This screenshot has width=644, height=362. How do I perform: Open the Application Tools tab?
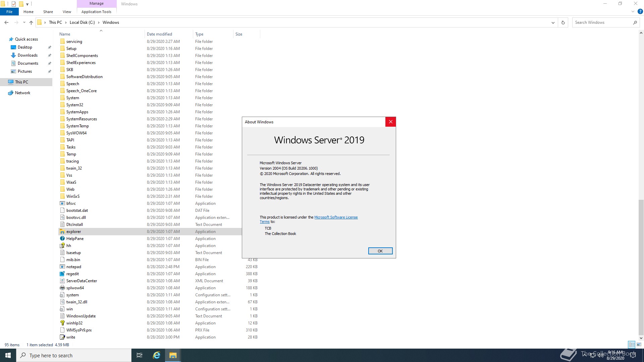click(x=96, y=12)
